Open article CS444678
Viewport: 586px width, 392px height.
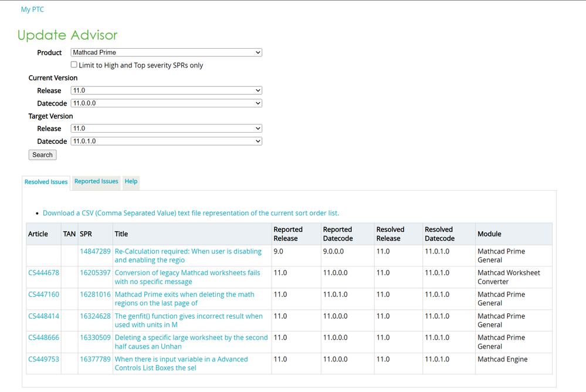pos(44,273)
